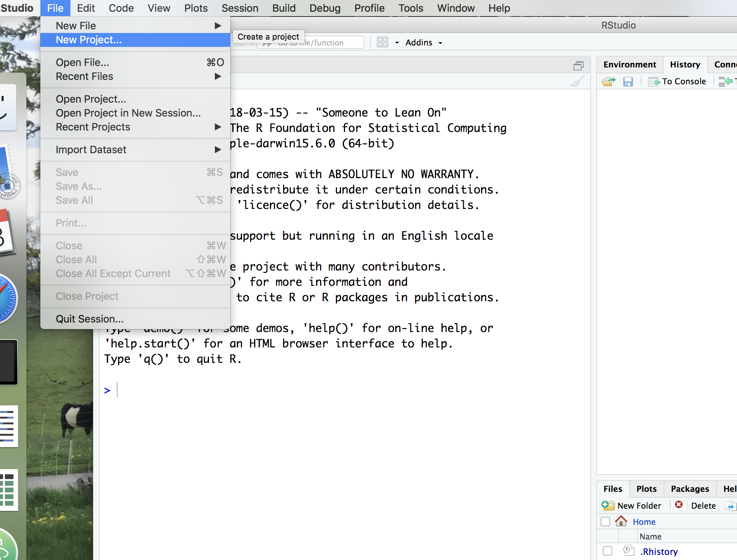Click the Home path link
This screenshot has height=560, width=737.
point(644,522)
